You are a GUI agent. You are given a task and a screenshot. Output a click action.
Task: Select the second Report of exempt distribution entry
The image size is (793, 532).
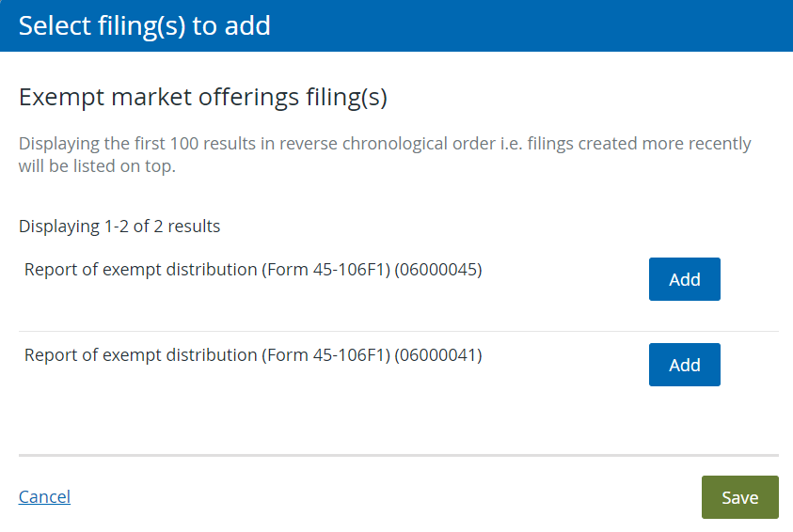(x=253, y=355)
